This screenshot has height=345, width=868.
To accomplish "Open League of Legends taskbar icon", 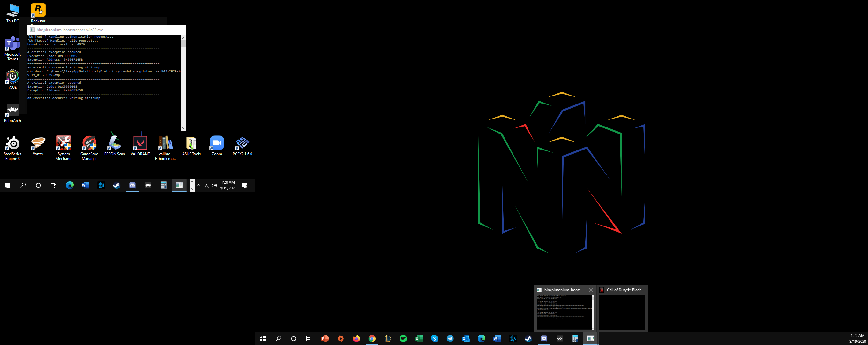I will 387,339.
